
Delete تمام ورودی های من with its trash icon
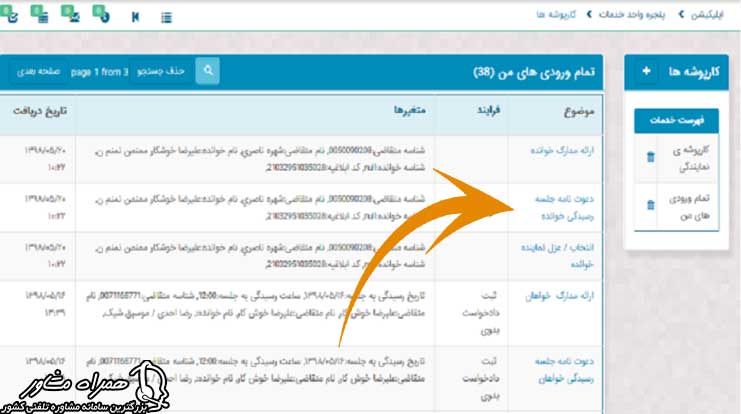pos(650,205)
